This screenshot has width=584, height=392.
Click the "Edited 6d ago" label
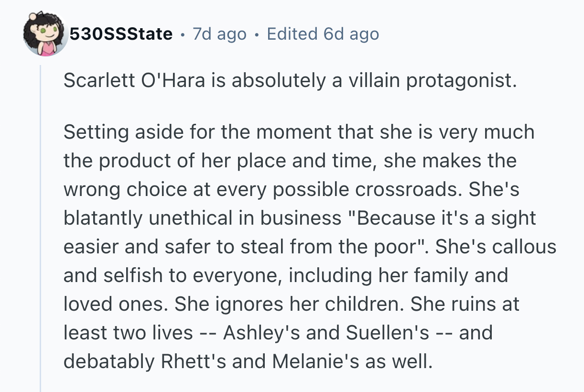[323, 34]
